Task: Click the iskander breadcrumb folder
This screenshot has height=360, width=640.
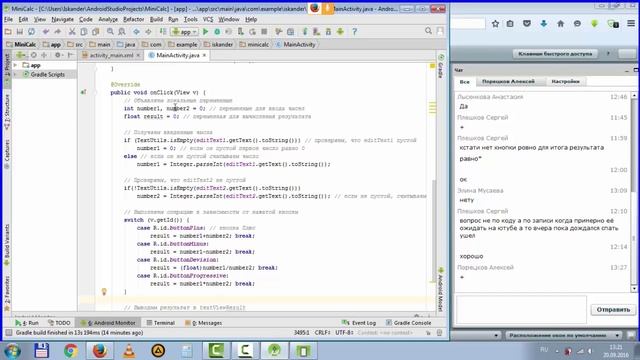Action: 218,44
